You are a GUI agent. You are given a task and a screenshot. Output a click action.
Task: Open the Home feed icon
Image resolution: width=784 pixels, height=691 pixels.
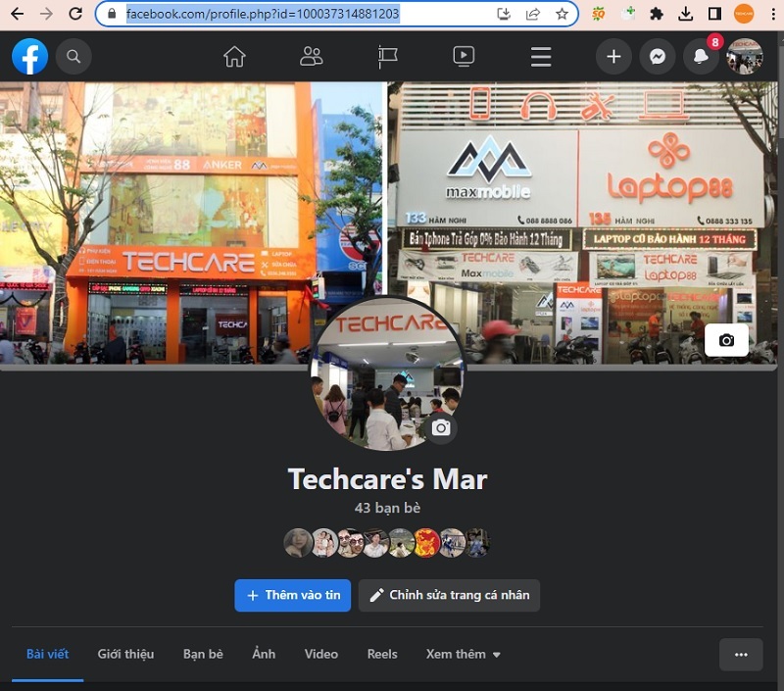pyautogui.click(x=233, y=57)
